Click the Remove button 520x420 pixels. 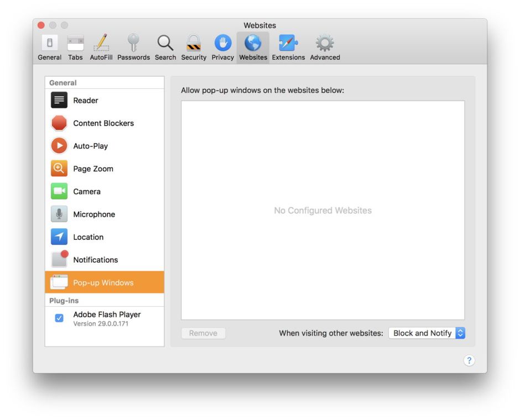(203, 333)
